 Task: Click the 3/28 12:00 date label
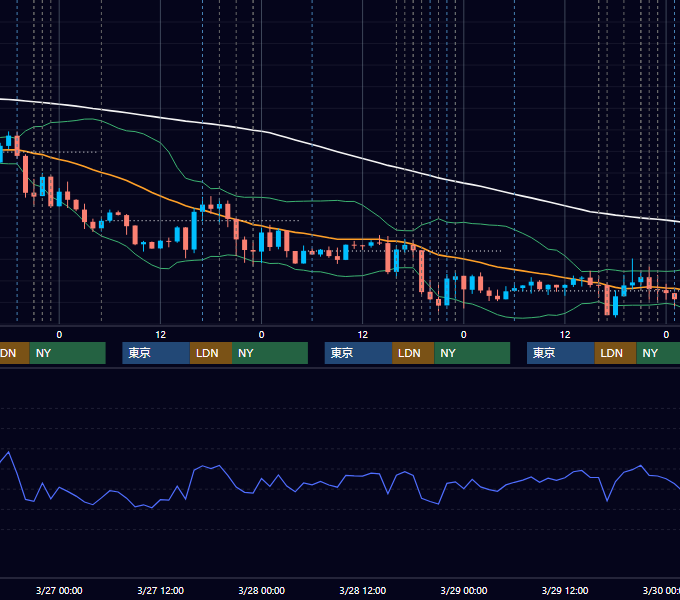pos(363,590)
